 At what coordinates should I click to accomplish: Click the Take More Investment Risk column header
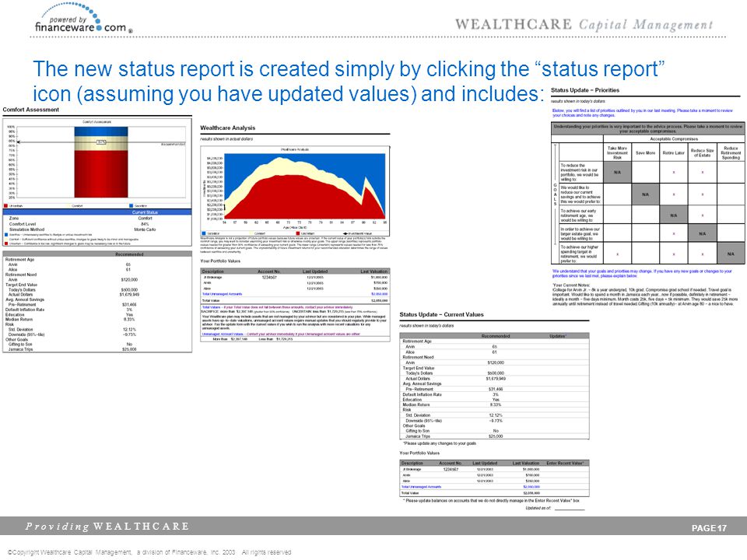coord(617,153)
